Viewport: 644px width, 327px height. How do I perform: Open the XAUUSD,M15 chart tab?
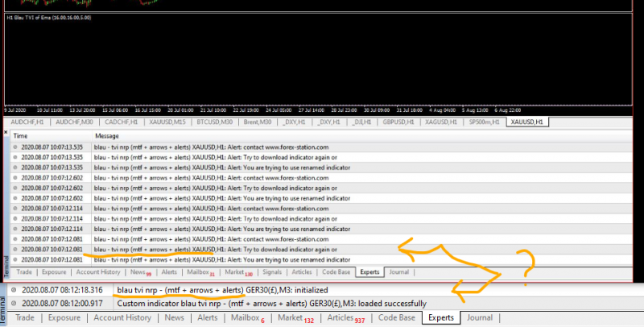pyautogui.click(x=167, y=122)
